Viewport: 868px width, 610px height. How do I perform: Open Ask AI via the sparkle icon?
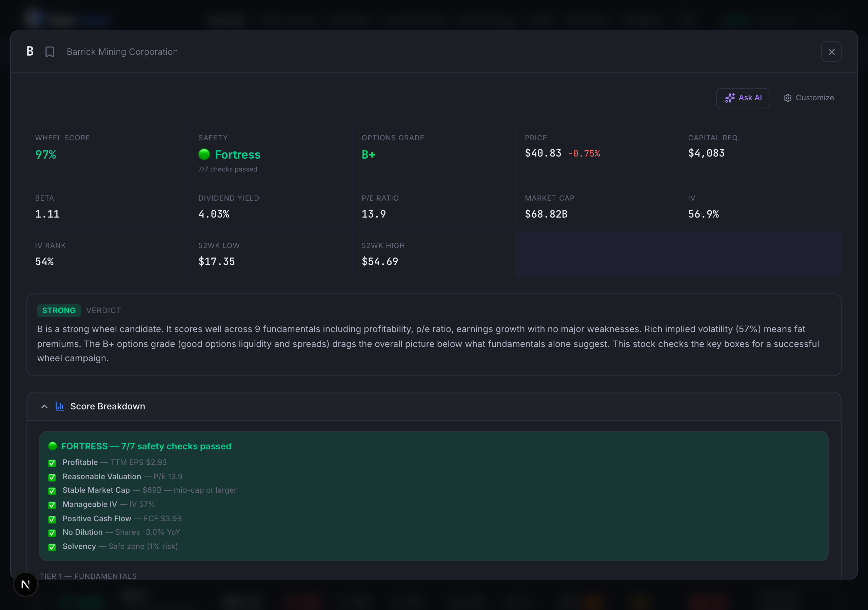(x=730, y=98)
